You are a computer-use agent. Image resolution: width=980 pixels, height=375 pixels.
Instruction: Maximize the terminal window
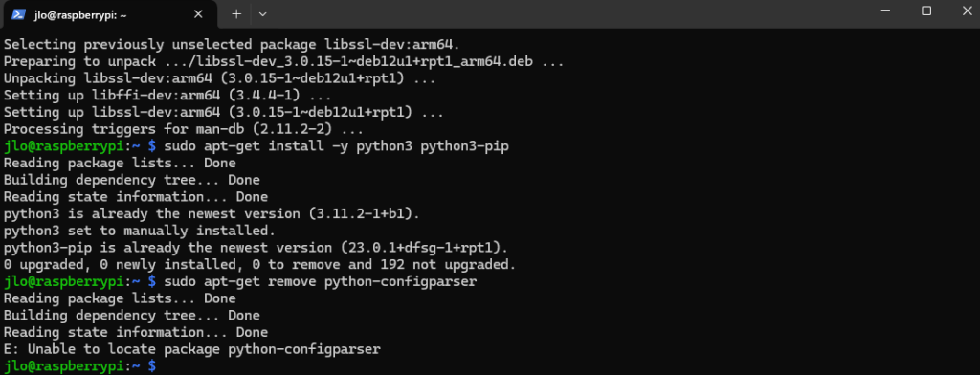(926, 11)
